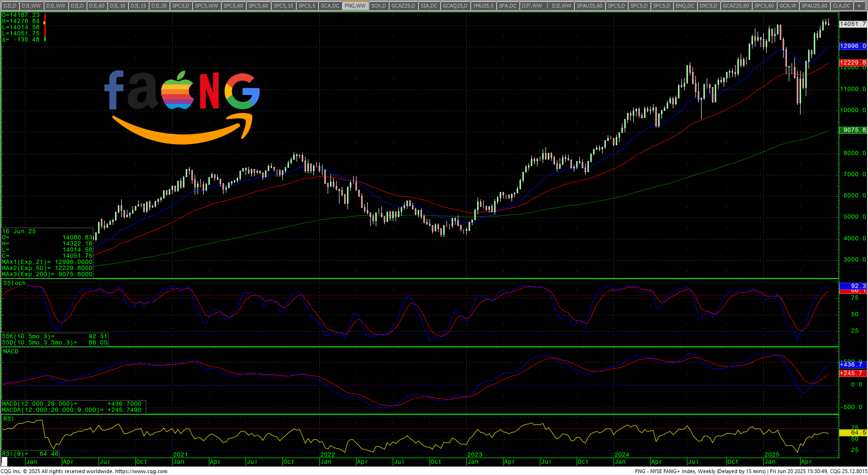Image resolution: width=868 pixels, height=475 pixels.
Task: Switch to the DXC5,D tab
Action: pos(708,6)
